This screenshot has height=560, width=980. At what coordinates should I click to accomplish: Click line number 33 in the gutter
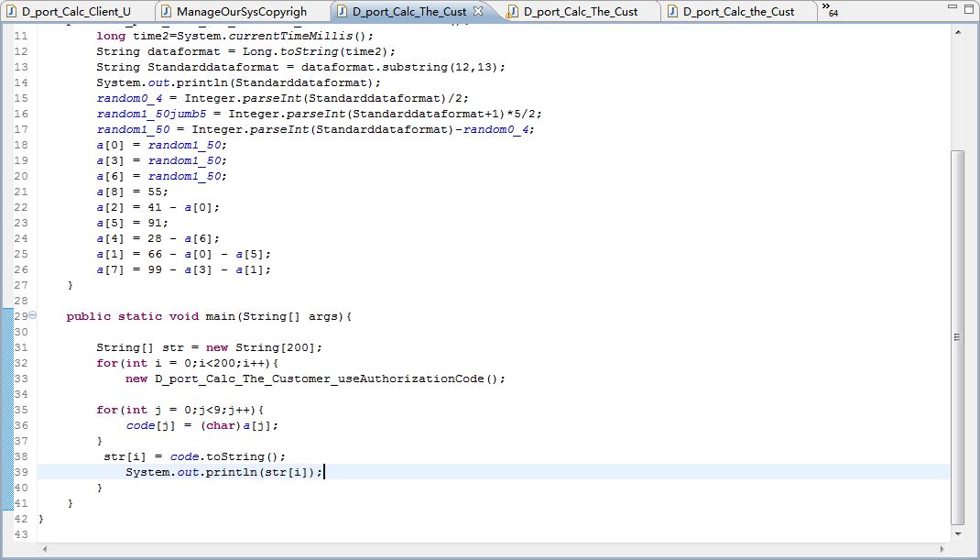(x=21, y=379)
